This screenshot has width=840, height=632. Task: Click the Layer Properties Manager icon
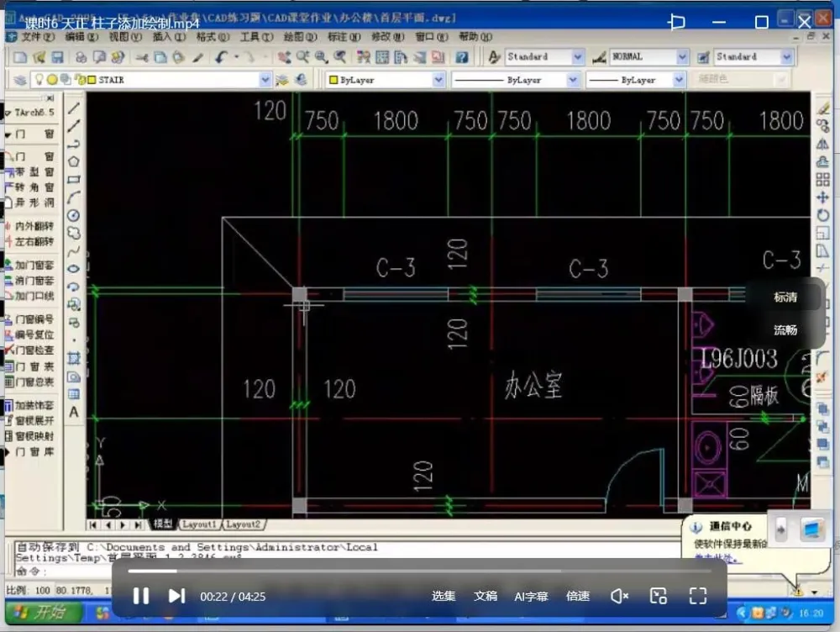[x=20, y=80]
